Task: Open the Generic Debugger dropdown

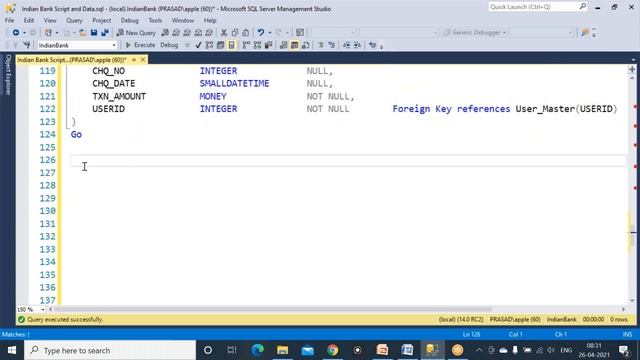Action: click(x=475, y=33)
